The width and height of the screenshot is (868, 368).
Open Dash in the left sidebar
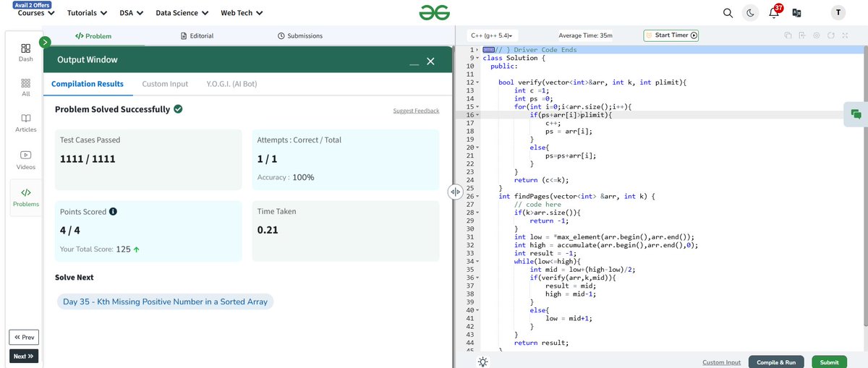pos(25,53)
